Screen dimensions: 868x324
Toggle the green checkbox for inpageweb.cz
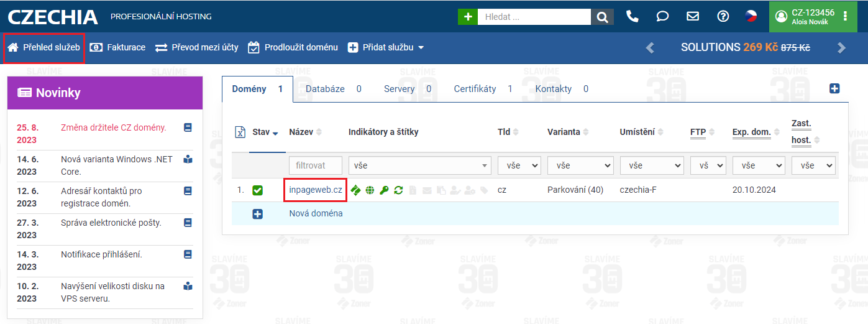pos(257,190)
